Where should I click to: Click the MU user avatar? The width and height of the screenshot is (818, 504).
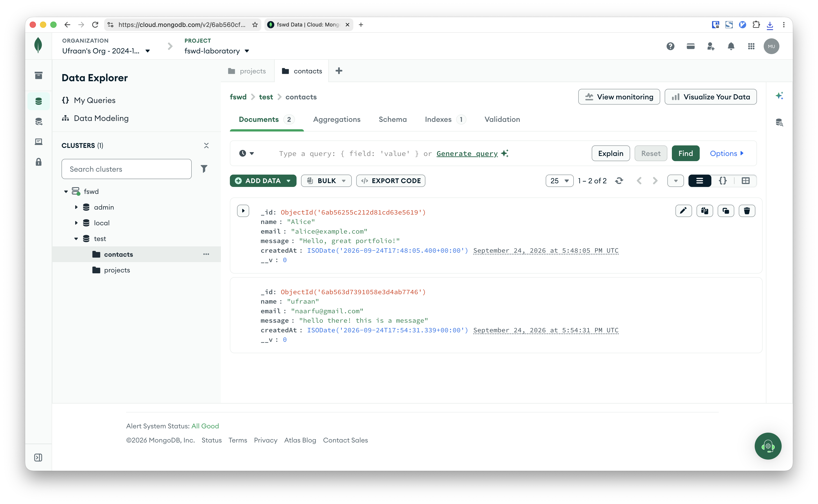[771, 46]
